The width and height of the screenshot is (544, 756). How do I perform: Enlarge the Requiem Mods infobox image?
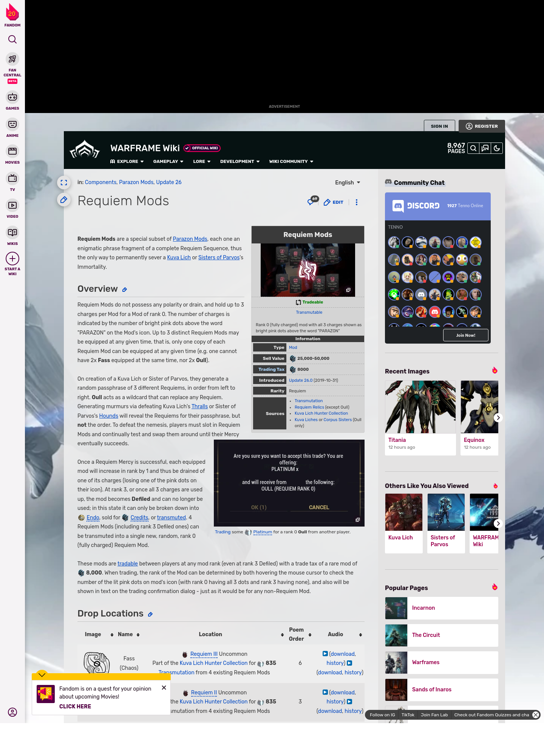click(x=348, y=290)
